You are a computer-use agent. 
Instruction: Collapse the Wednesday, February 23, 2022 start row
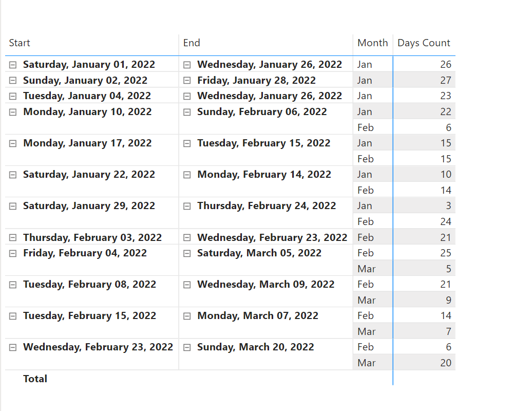coord(12,347)
